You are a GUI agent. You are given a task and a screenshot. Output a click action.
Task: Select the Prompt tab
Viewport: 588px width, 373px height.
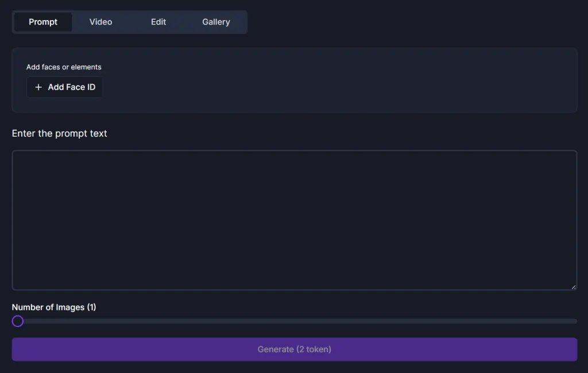coord(42,22)
